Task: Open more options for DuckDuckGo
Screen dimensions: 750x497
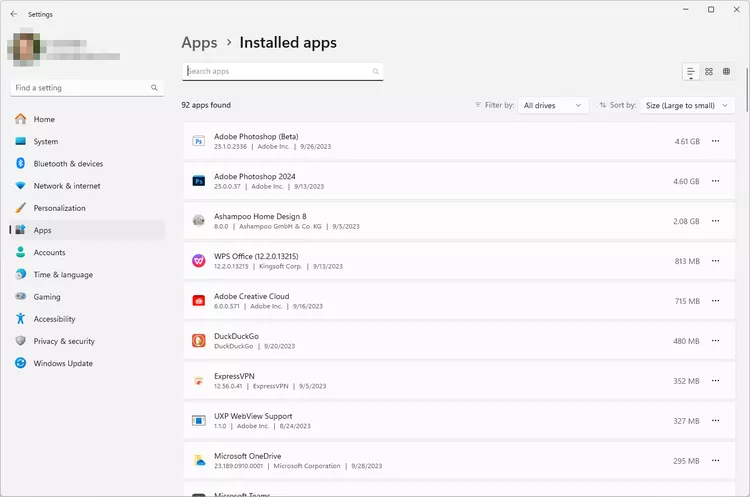Action: [716, 341]
